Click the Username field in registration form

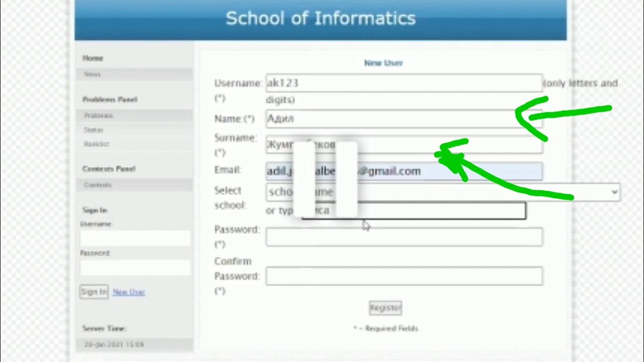404,83
